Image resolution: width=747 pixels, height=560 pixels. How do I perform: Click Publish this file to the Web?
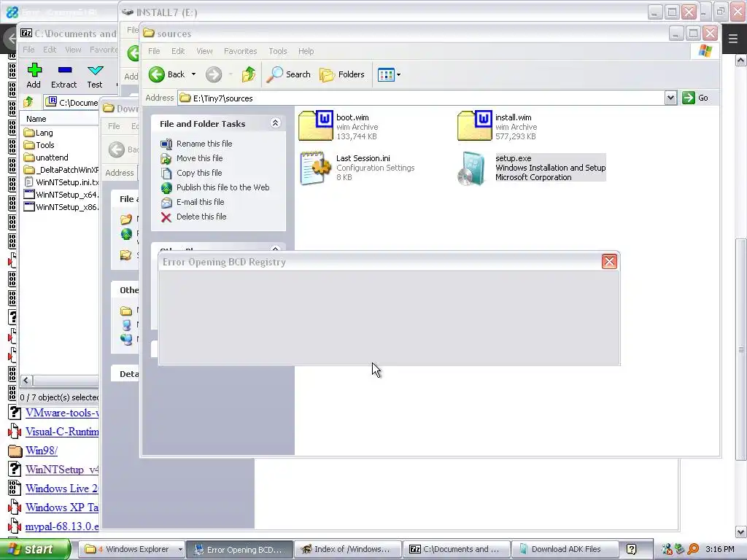pyautogui.click(x=223, y=187)
